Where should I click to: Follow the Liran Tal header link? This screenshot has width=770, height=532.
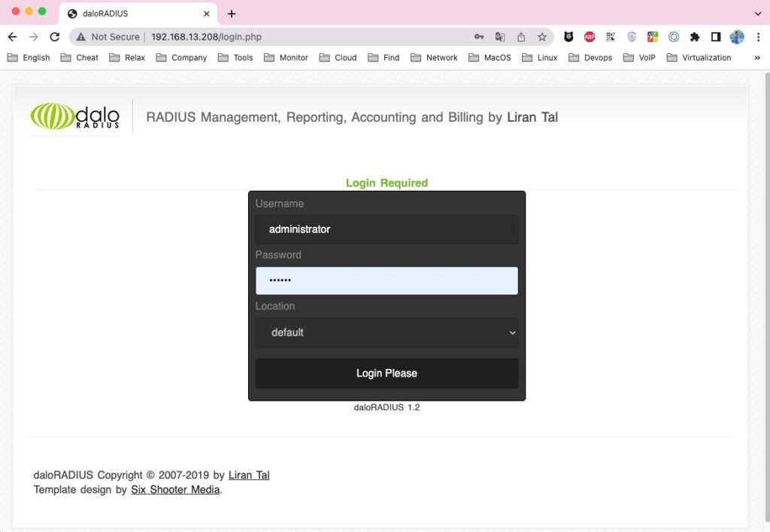tap(532, 117)
